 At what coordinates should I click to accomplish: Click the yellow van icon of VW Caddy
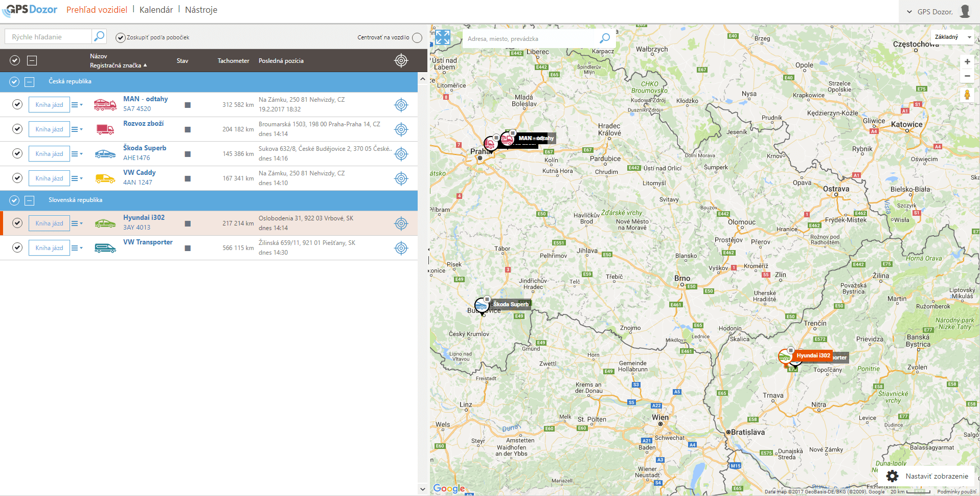click(105, 178)
